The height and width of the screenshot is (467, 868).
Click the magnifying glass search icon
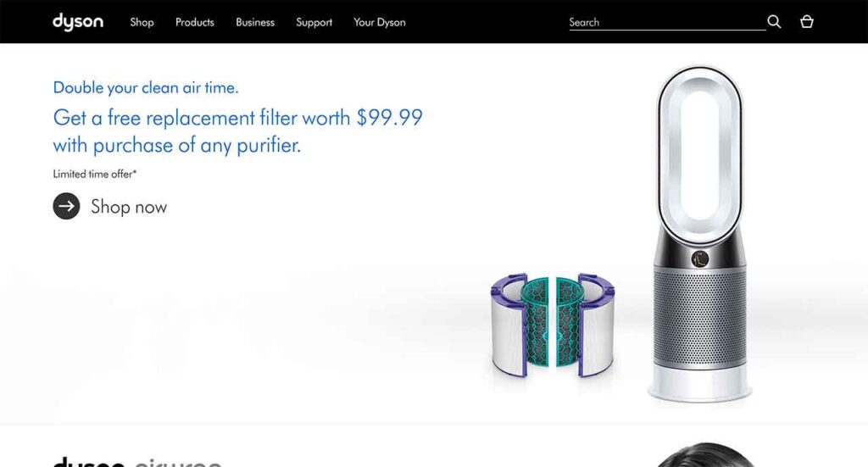coord(774,22)
